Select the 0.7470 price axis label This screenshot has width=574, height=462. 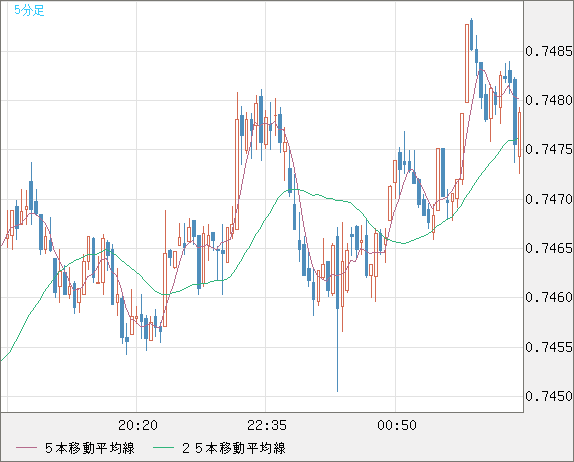coord(549,200)
